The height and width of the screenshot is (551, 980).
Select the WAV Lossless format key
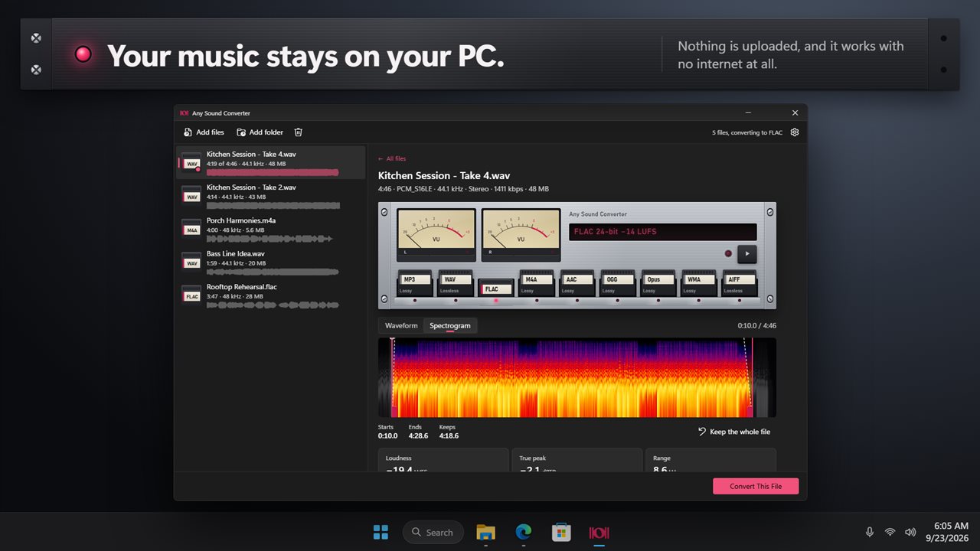455,283
